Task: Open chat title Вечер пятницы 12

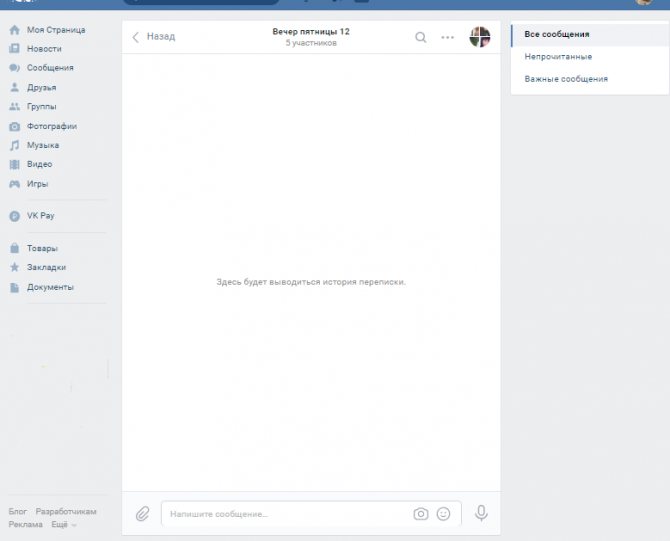Action: pyautogui.click(x=311, y=32)
